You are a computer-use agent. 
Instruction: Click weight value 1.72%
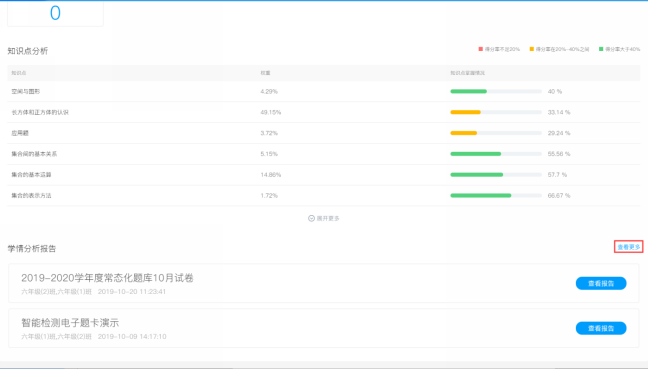269,195
